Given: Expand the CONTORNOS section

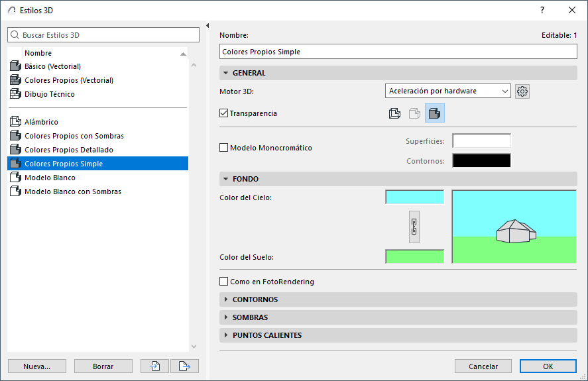Looking at the screenshot, I should [226, 299].
